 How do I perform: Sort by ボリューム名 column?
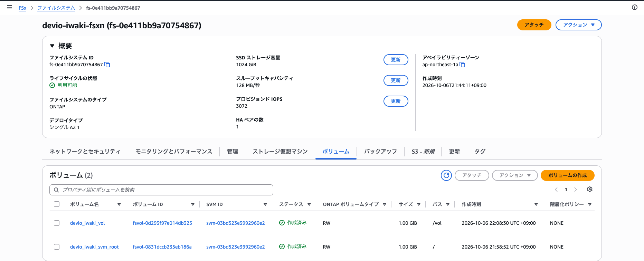[119, 204]
